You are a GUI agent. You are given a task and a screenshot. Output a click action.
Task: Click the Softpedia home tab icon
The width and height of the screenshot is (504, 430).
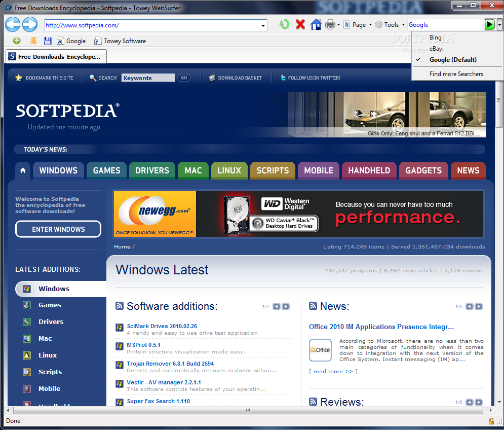coord(23,170)
